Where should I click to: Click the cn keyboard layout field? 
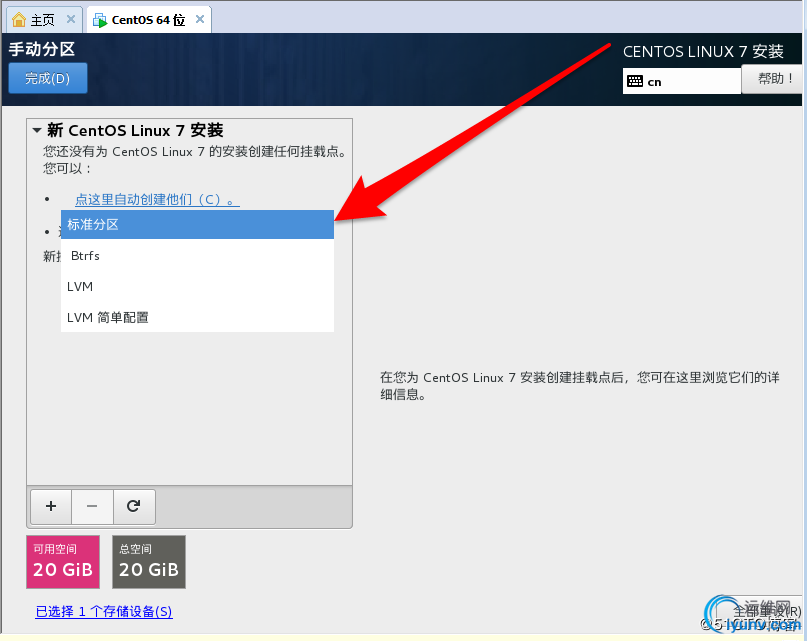[x=681, y=81]
